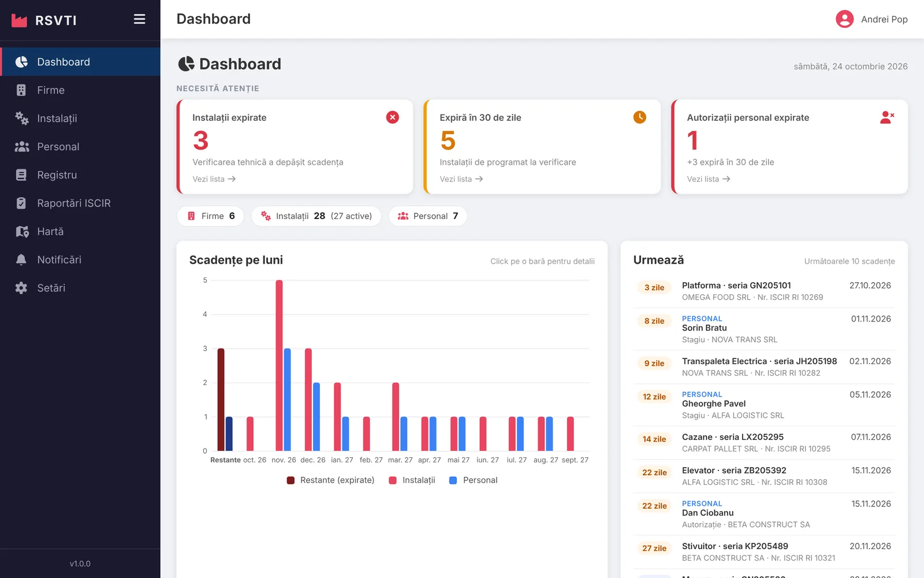Toggle the Instalații legend color swatch
Screen dimensions: 924x578
point(393,480)
